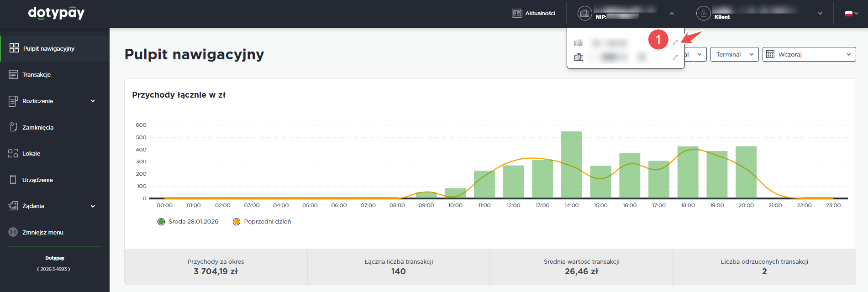Select the first company in dropdown list
868x292 pixels.
pyautogui.click(x=610, y=43)
